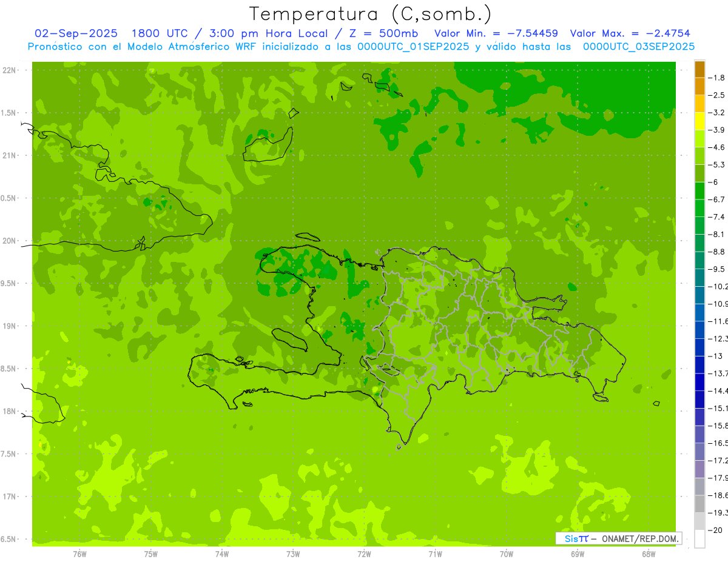Click the '-20' legend label
Viewport: 728px width, 562px height.
click(x=716, y=530)
